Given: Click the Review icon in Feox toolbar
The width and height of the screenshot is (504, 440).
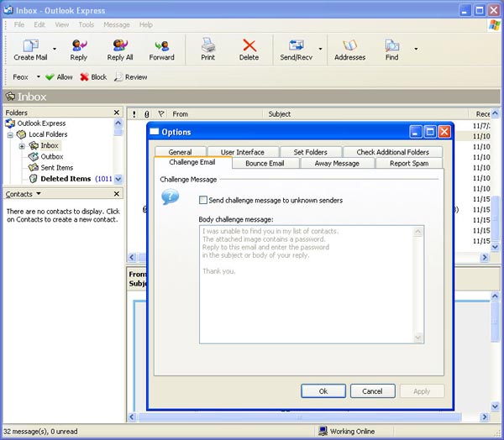Looking at the screenshot, I should (x=118, y=77).
